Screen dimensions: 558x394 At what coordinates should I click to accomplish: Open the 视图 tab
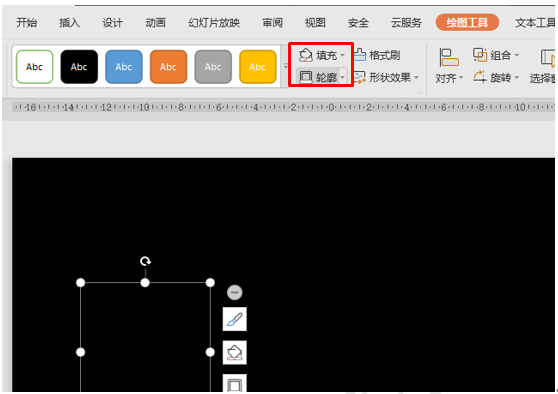click(315, 23)
